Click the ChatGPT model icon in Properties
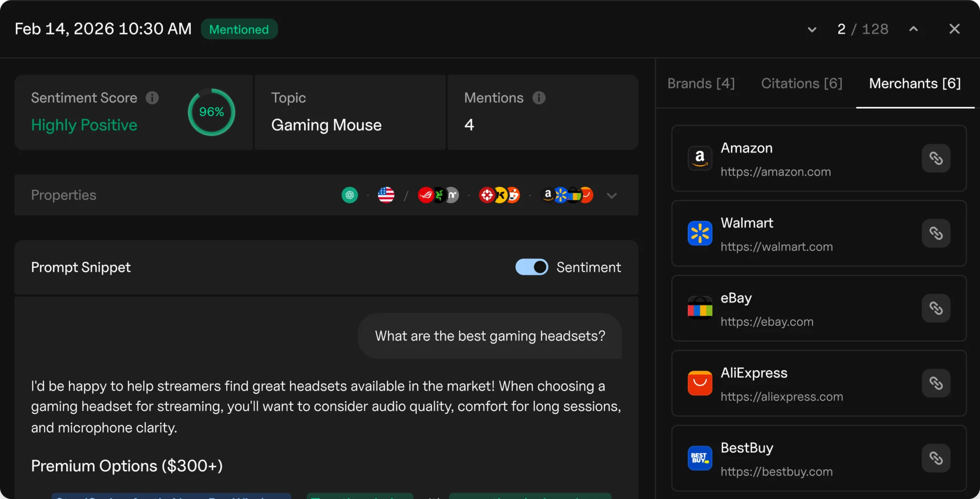This screenshot has width=980, height=499. 349,195
